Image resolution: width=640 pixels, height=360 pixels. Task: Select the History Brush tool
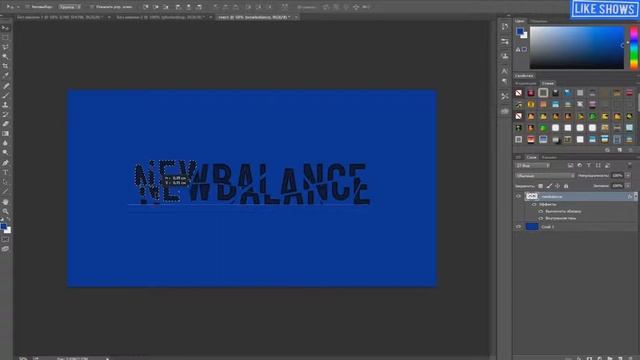coord(5,114)
